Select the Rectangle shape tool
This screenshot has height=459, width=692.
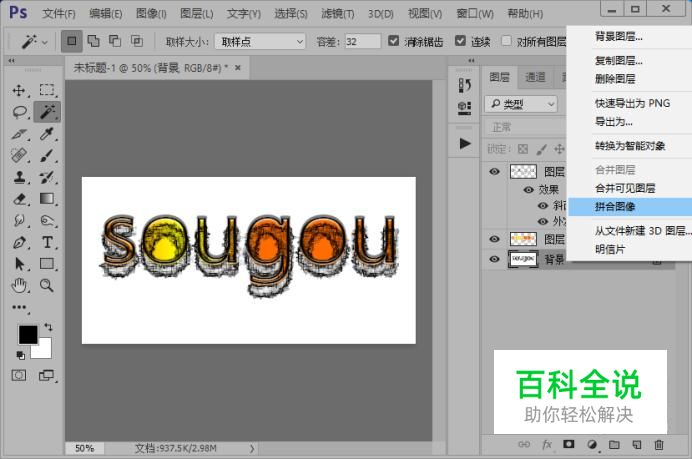[x=47, y=264]
